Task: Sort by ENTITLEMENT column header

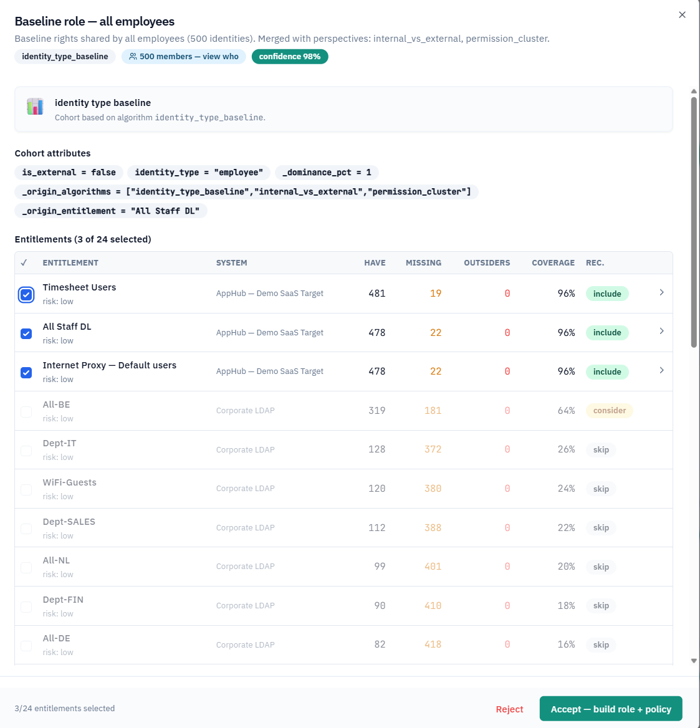Action: 70,263
